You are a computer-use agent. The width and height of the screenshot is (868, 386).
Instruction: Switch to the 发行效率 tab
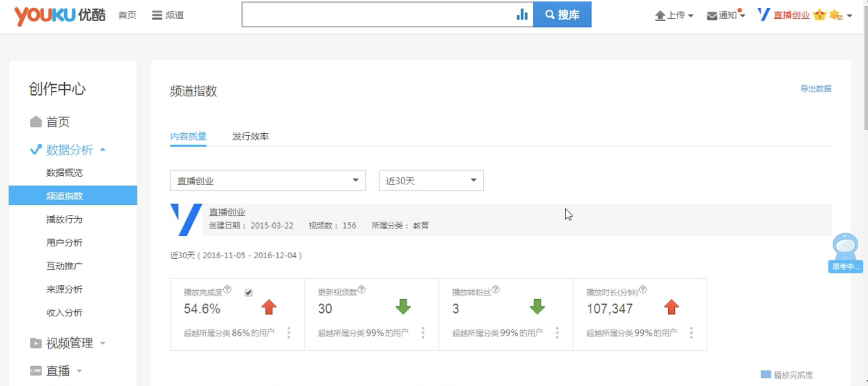[250, 136]
